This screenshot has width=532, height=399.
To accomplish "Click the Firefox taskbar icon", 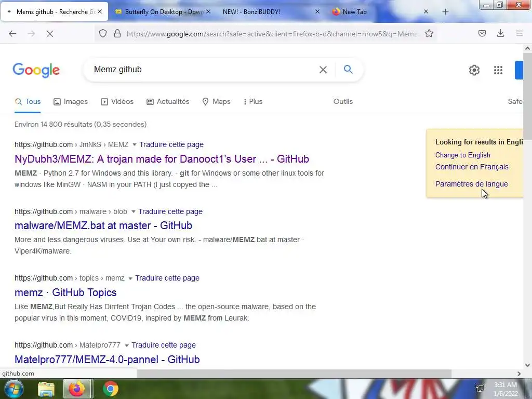I will point(77,389).
